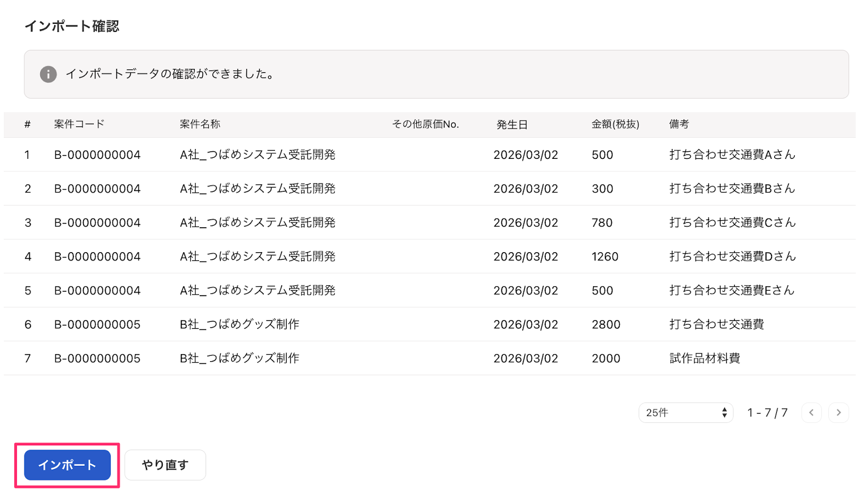868x494 pixels.
Task: Click B-0000000005 code in row 7
Action: [x=97, y=358]
